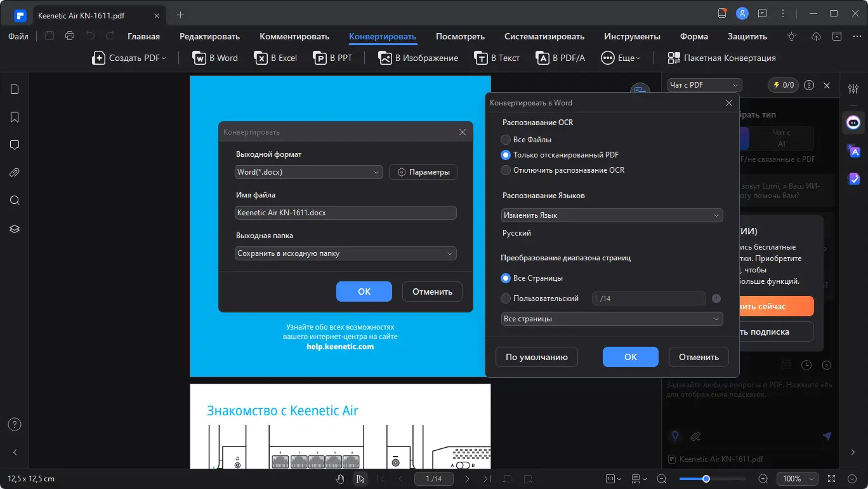
Task: Select the "Все Страницы" radio button
Action: [506, 278]
